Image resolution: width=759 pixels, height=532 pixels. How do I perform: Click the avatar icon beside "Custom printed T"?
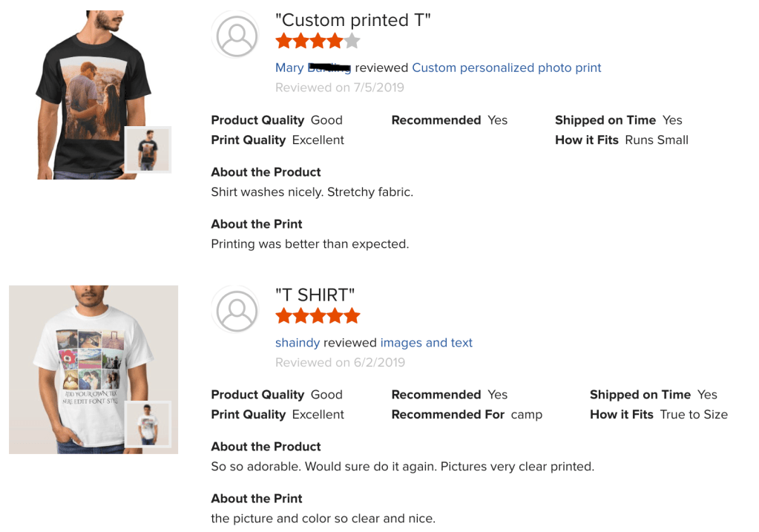click(x=236, y=35)
